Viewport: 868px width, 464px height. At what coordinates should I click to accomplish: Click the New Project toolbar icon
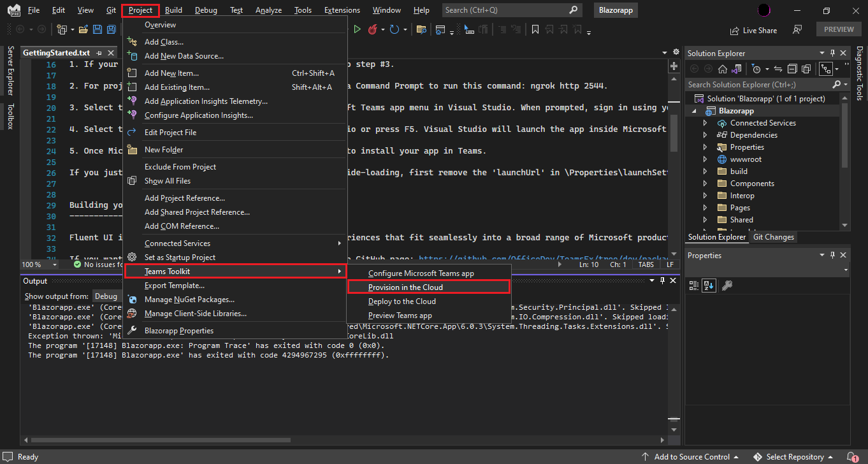[x=62, y=29]
